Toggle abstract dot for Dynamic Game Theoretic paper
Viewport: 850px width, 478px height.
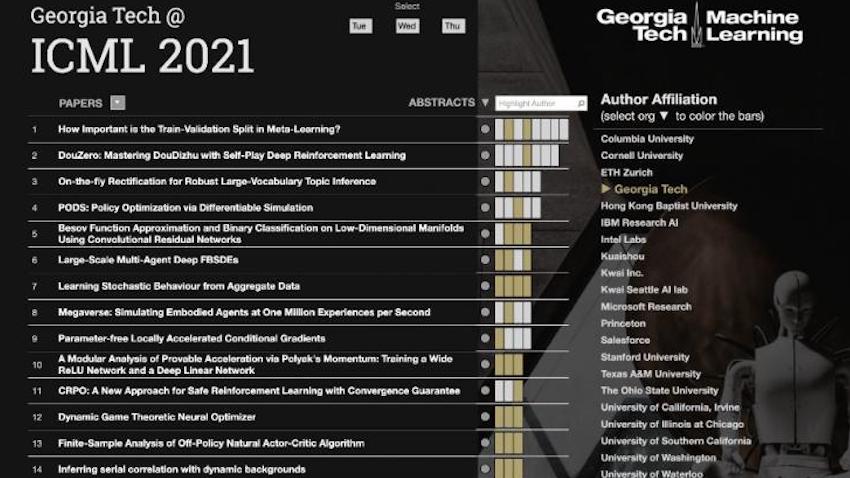pos(485,417)
